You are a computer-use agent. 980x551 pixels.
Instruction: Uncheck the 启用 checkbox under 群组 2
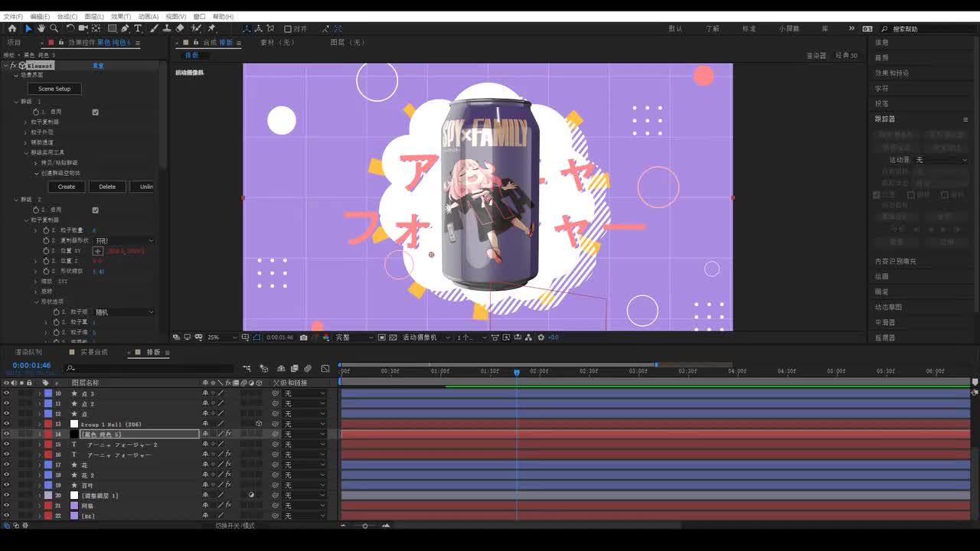pyautogui.click(x=95, y=210)
